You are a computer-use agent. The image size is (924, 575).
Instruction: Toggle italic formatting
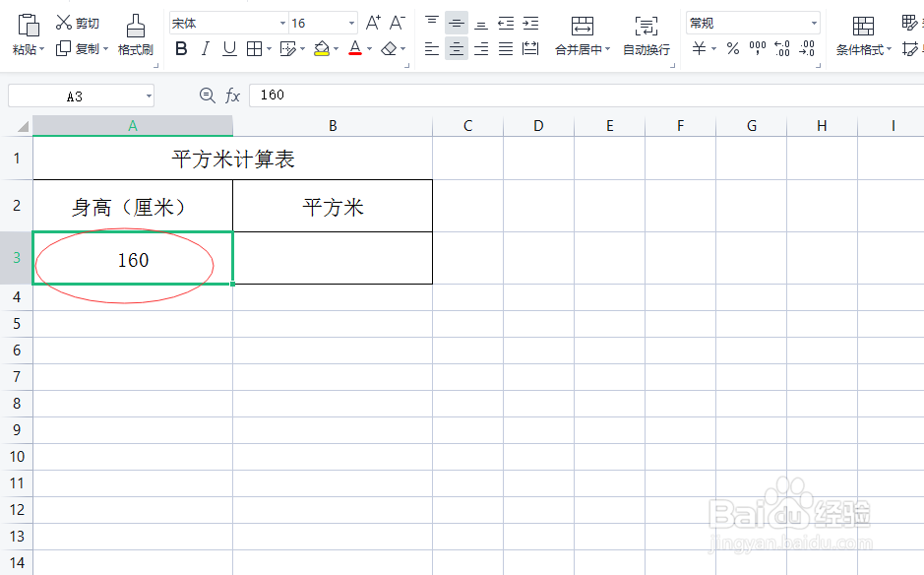(206, 48)
